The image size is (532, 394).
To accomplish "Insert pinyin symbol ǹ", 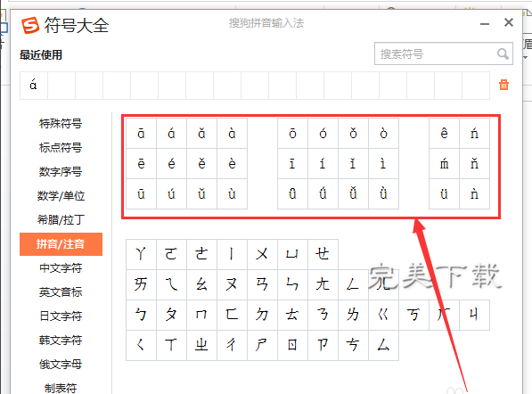I will [x=474, y=193].
